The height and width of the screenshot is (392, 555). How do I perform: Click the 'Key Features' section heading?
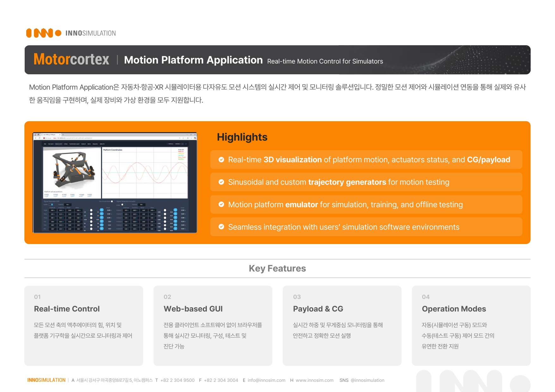tap(277, 268)
